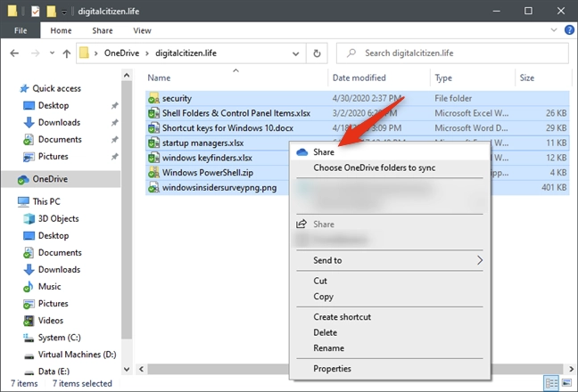Switch to the View ribbon tab
The height and width of the screenshot is (392, 578).
click(142, 30)
